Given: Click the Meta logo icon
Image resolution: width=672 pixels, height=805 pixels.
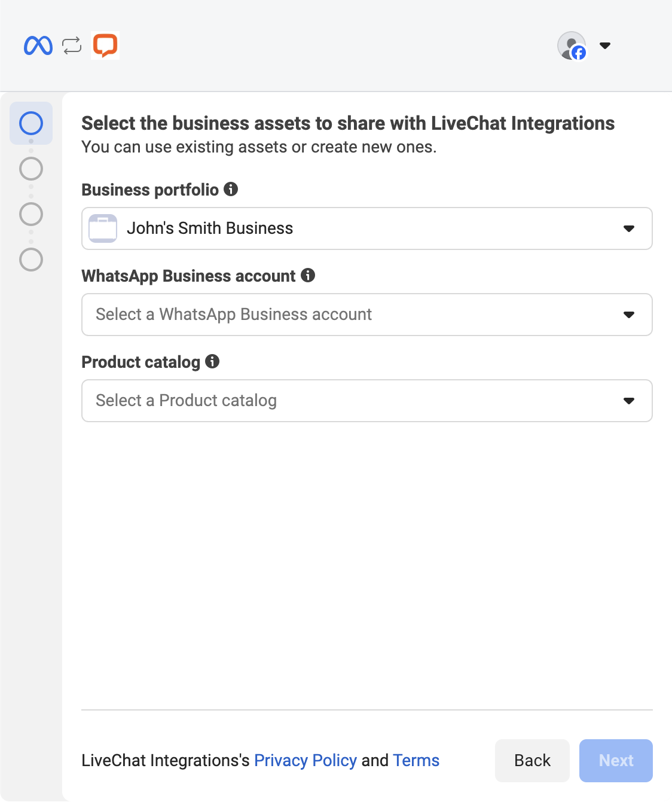Looking at the screenshot, I should click(38, 45).
